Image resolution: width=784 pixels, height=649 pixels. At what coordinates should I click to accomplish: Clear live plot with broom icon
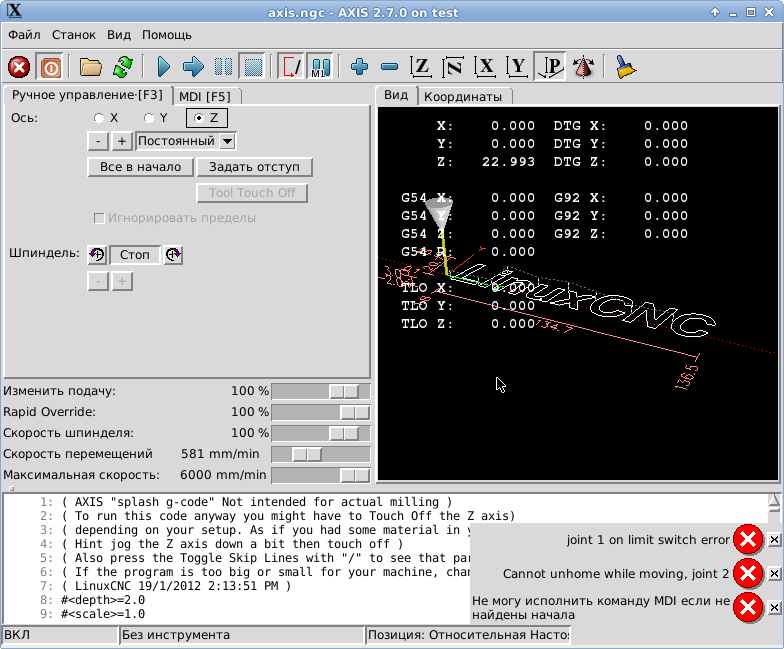[x=625, y=67]
